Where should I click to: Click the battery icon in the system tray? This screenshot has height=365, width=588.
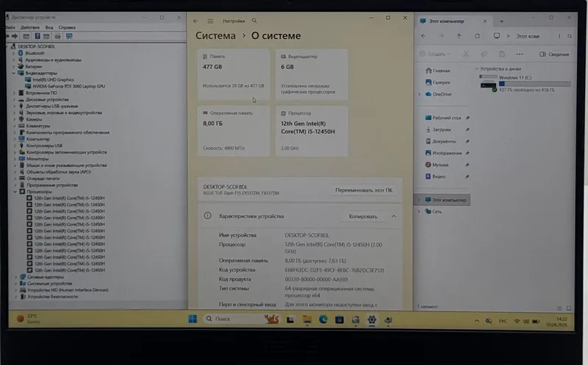point(536,321)
